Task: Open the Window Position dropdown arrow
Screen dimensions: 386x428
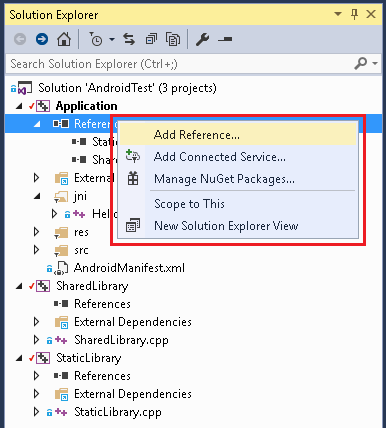Action: 338,14
